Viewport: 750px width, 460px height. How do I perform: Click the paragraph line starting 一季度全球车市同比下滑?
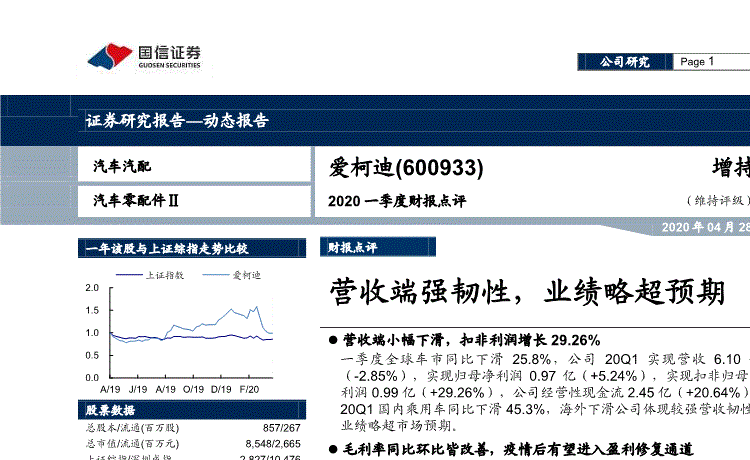coord(545,359)
